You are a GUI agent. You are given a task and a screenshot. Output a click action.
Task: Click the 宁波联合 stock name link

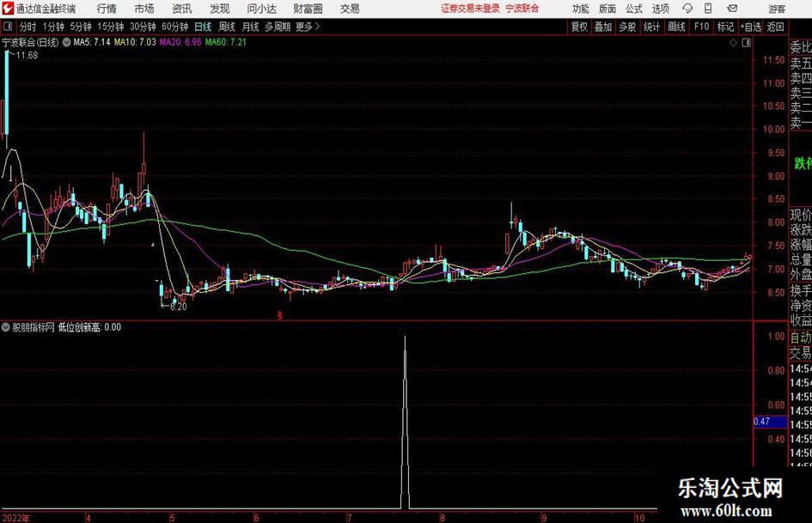[x=522, y=9]
